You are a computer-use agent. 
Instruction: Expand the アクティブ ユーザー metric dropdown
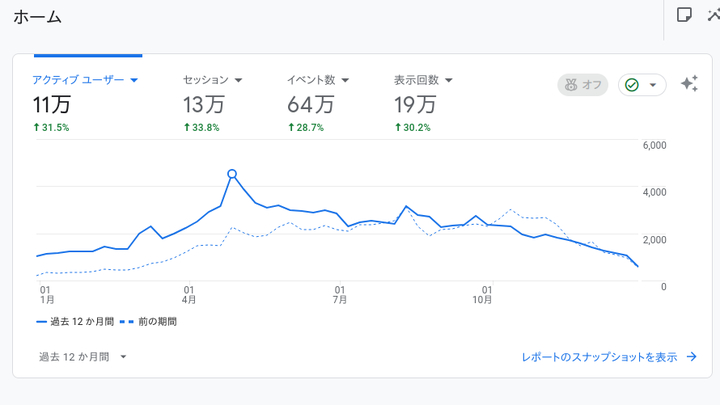pyautogui.click(x=134, y=80)
